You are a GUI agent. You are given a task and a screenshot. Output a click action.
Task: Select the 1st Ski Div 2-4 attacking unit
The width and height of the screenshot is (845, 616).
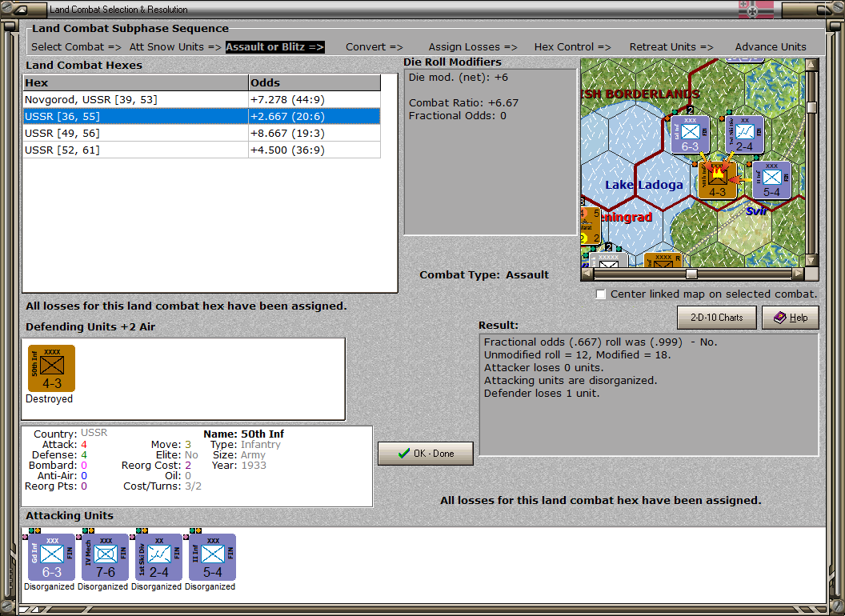[x=159, y=558]
